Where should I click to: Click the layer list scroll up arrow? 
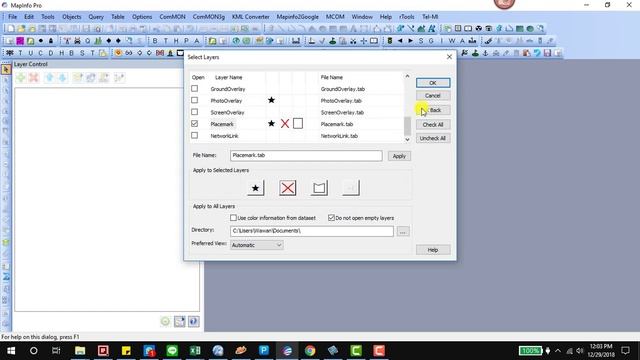point(407,76)
